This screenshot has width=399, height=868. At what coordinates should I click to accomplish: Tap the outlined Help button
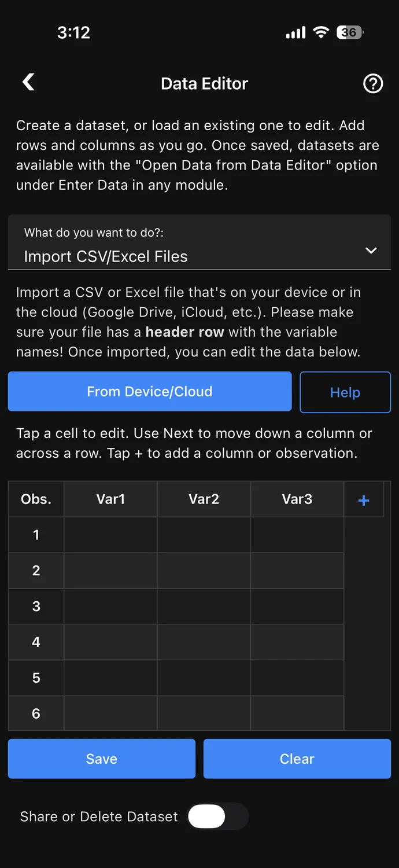click(x=345, y=392)
